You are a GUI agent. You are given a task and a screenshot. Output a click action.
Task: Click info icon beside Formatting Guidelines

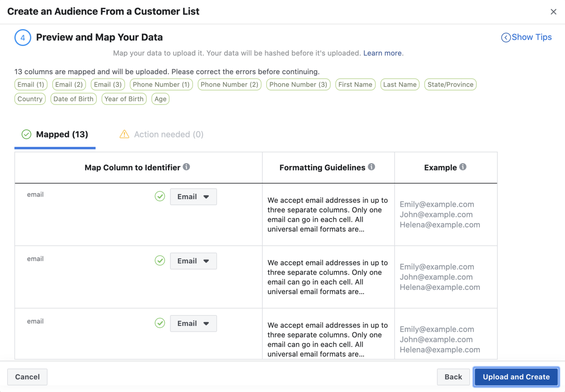(x=371, y=167)
